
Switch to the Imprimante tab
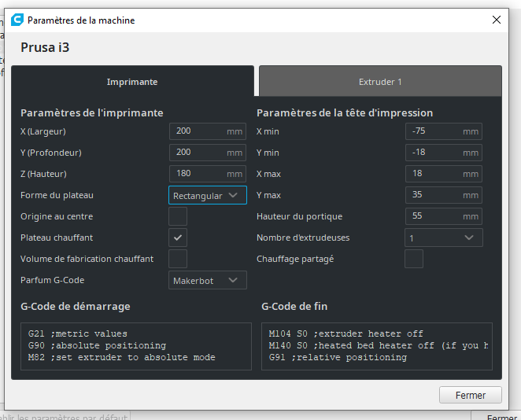(x=132, y=81)
